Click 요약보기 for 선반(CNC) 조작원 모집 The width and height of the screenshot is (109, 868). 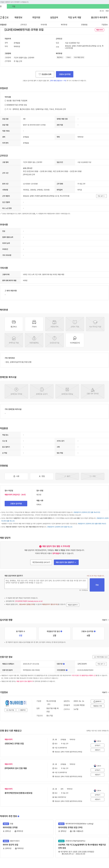(98, 745)
